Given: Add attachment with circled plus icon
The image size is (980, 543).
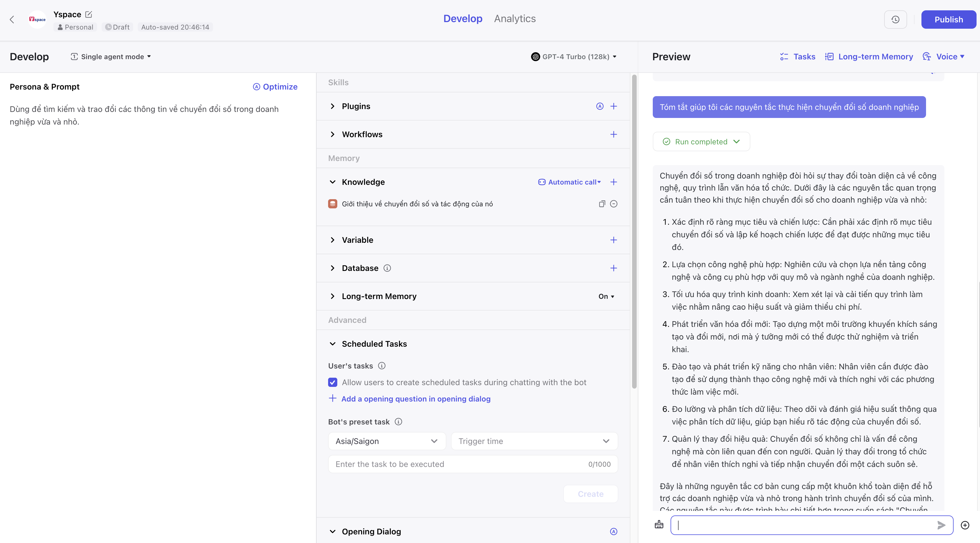Looking at the screenshot, I should click(965, 525).
